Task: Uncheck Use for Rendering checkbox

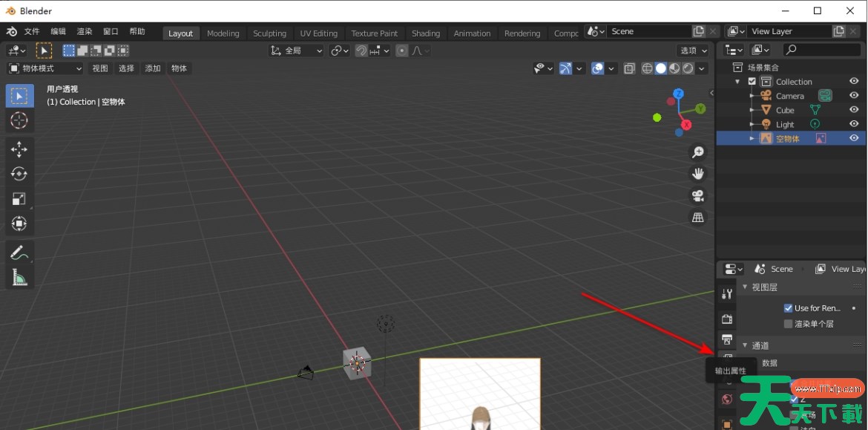Action: 788,308
